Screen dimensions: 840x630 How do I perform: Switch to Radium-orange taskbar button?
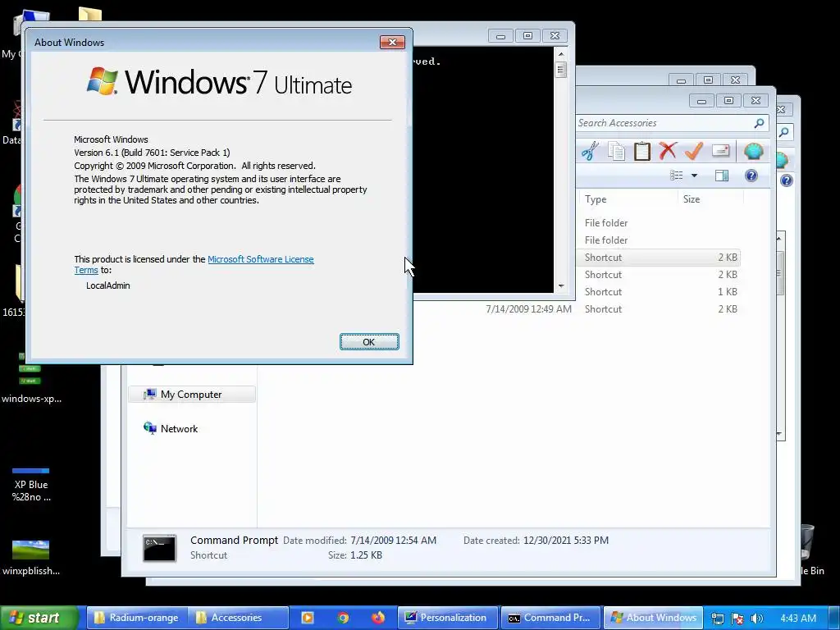pyautogui.click(x=137, y=618)
